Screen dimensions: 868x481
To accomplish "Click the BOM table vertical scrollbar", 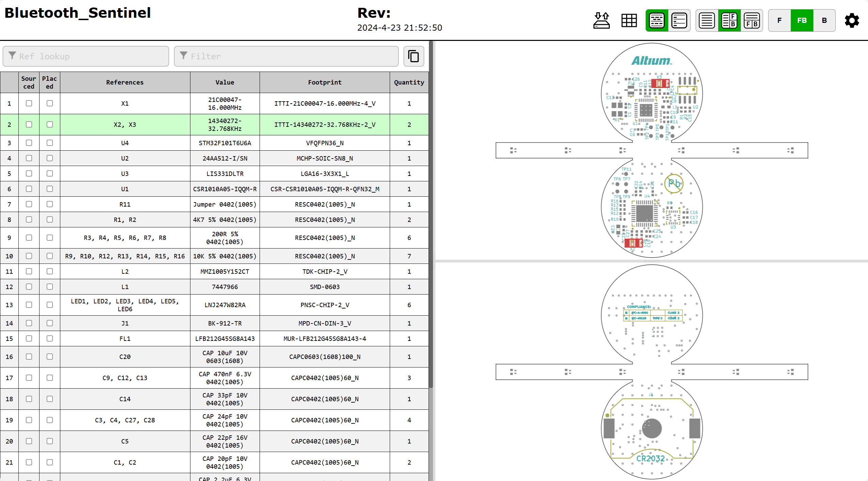I will (431, 215).
